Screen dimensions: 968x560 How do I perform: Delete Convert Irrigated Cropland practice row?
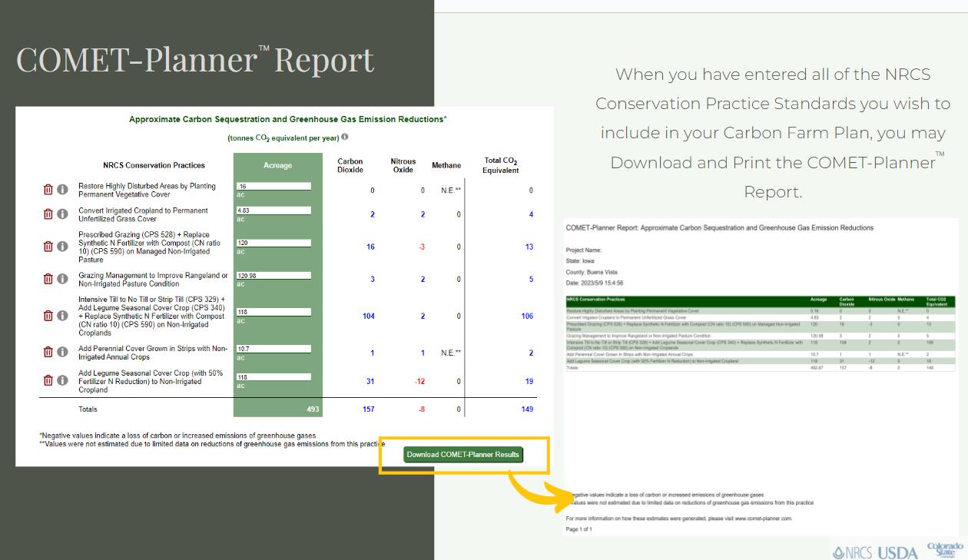click(48, 214)
